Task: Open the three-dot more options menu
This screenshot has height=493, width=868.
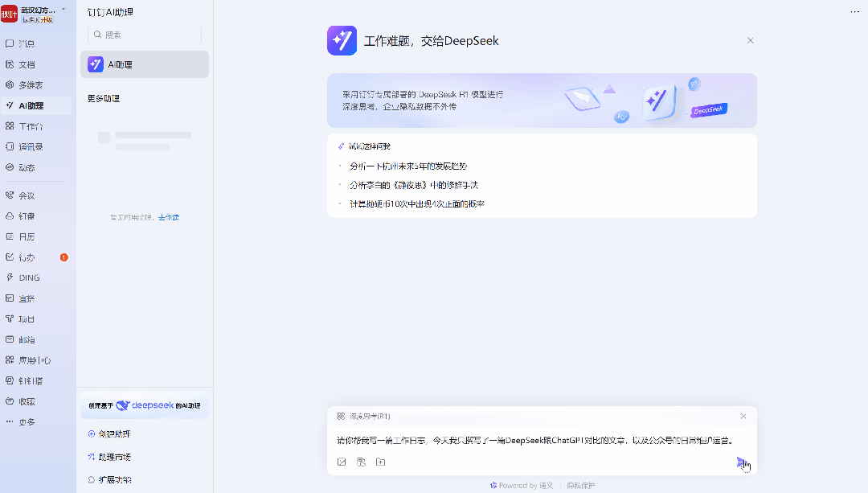Action: (x=854, y=11)
